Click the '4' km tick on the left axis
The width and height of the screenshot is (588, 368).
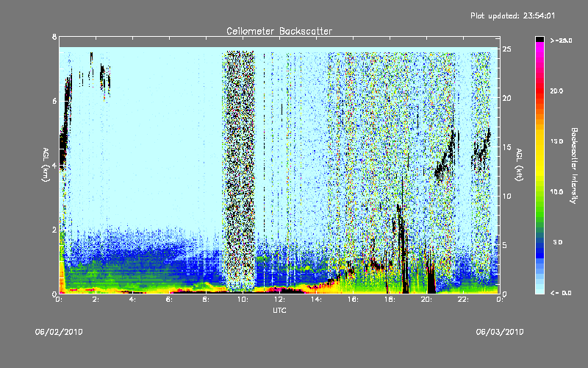click(x=54, y=165)
